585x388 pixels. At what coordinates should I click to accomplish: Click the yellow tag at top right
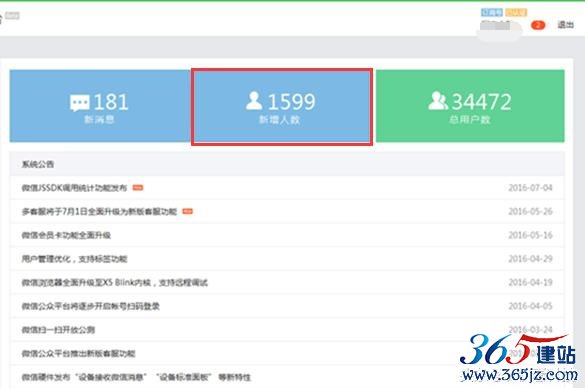[x=516, y=13]
